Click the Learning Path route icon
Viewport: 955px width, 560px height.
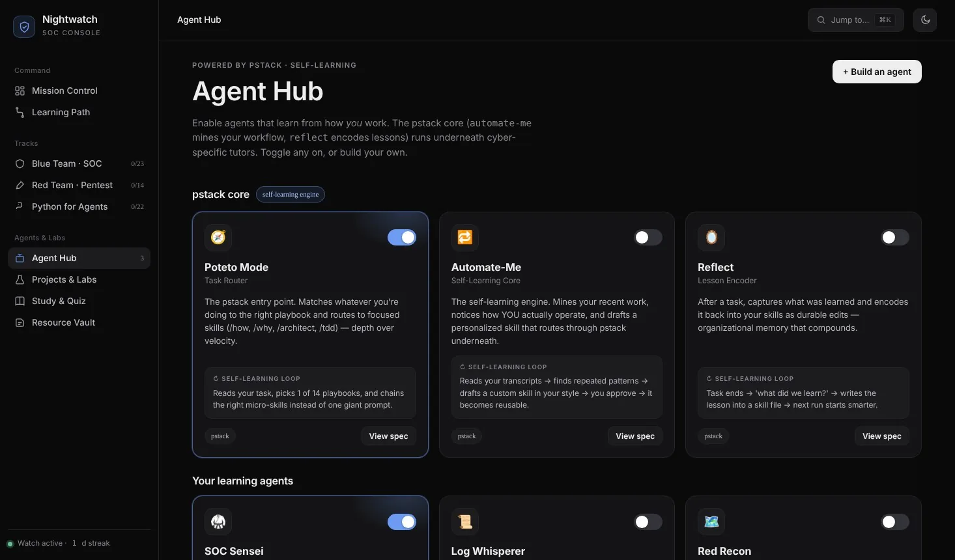tap(20, 112)
